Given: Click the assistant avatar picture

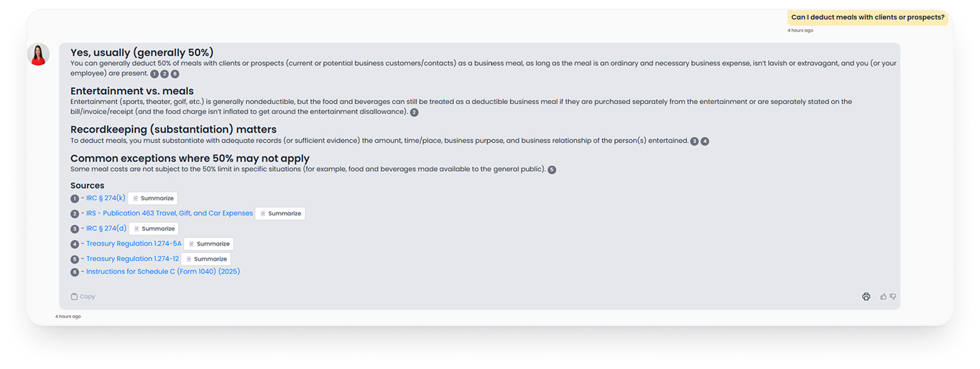Looking at the screenshot, I should coord(38,55).
